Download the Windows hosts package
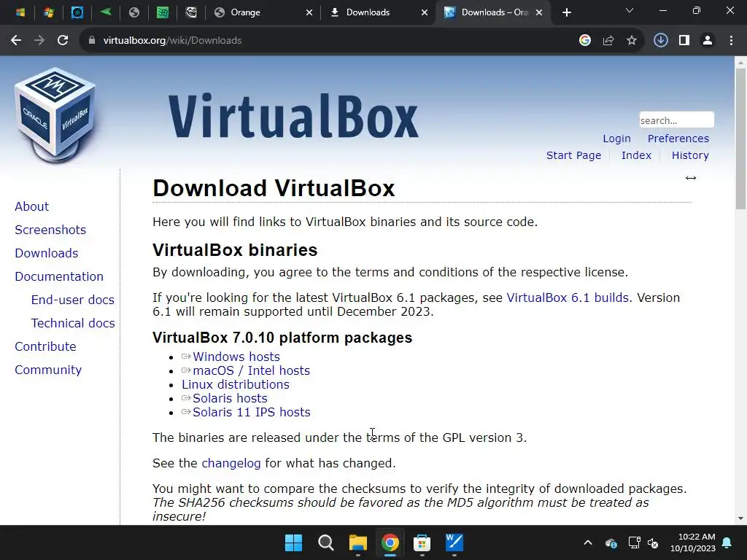The width and height of the screenshot is (747, 560). pyautogui.click(x=236, y=357)
